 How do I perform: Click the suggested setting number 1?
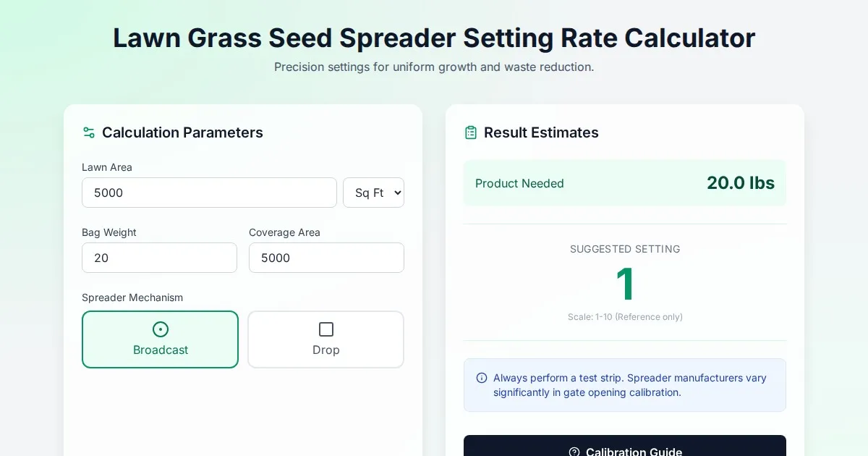[625, 284]
